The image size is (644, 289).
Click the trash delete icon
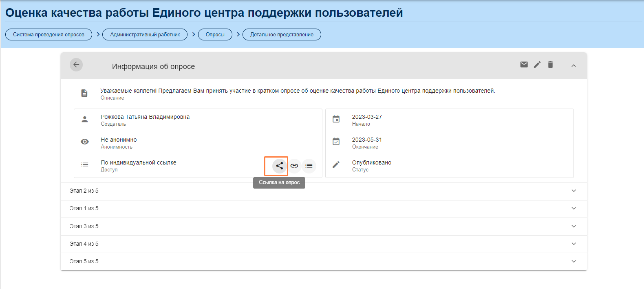tap(550, 64)
